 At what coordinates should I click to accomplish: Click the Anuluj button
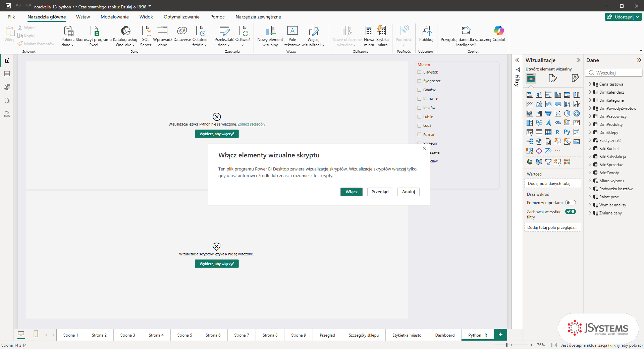click(x=409, y=192)
